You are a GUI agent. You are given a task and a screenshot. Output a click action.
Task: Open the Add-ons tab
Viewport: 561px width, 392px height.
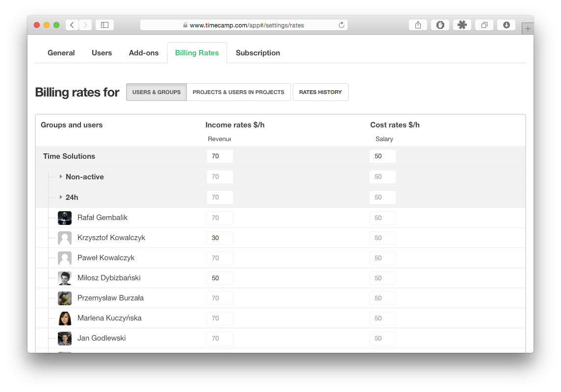point(144,53)
